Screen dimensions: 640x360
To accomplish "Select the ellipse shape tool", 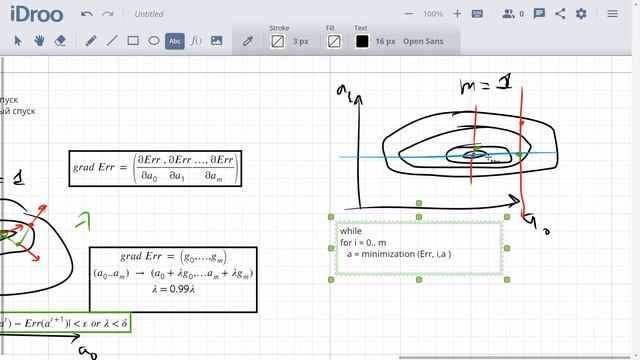I will point(154,41).
